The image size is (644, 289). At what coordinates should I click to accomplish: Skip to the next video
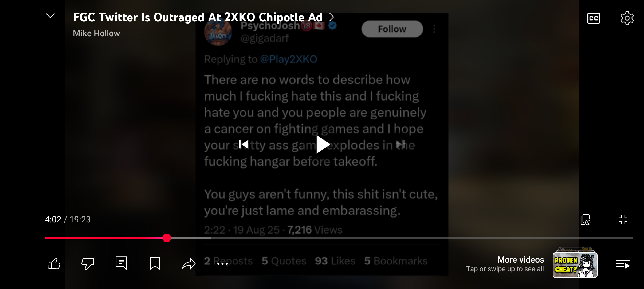400,144
